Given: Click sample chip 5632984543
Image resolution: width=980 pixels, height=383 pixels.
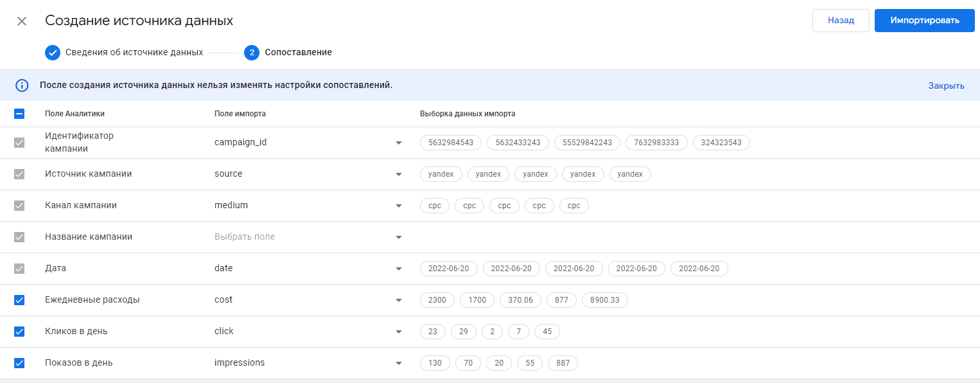Looking at the screenshot, I should click(x=451, y=143).
